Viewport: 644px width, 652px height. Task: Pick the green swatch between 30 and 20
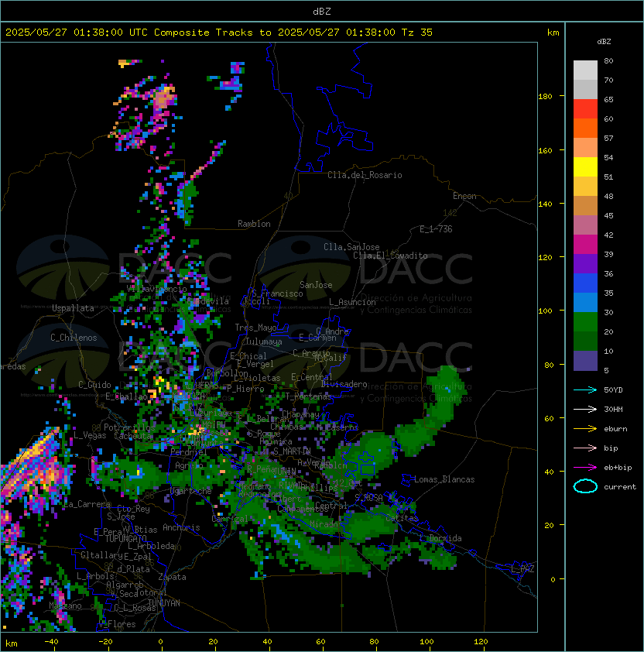pyautogui.click(x=585, y=322)
